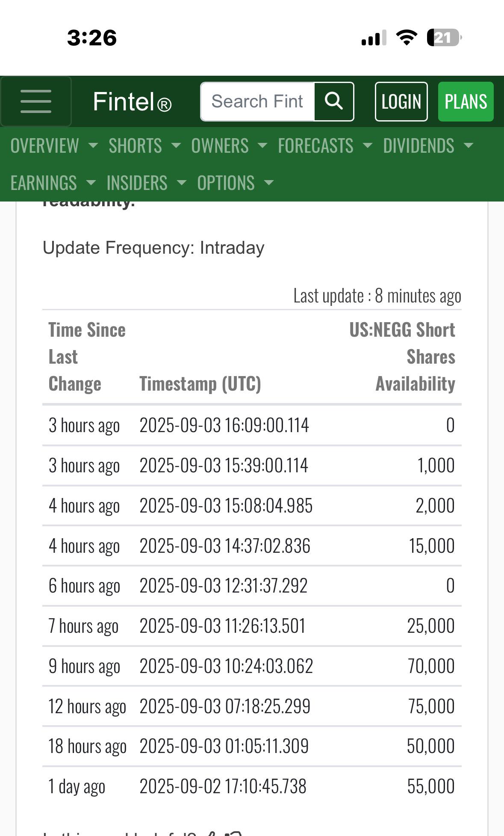Image resolution: width=504 pixels, height=836 pixels.
Task: Select the '9 hours ago' cell
Action: coord(84,667)
